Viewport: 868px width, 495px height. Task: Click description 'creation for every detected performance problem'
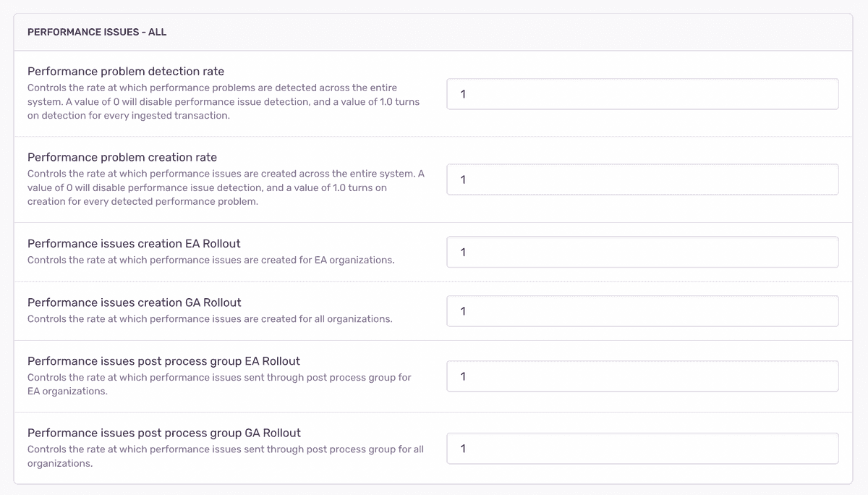[226, 187]
